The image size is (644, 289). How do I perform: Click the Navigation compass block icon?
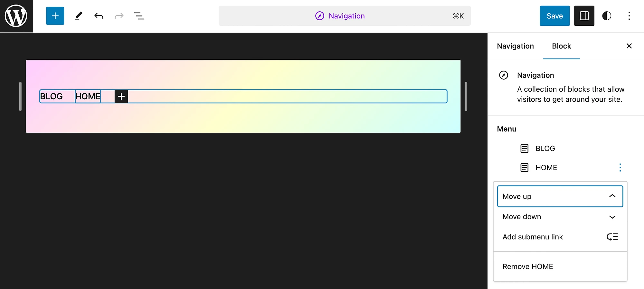pyautogui.click(x=504, y=75)
